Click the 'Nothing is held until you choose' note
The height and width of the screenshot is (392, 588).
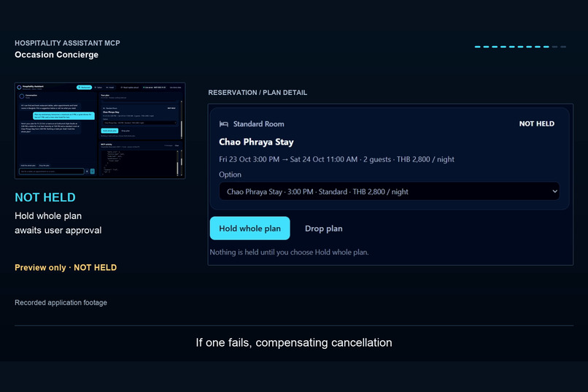[x=289, y=252]
